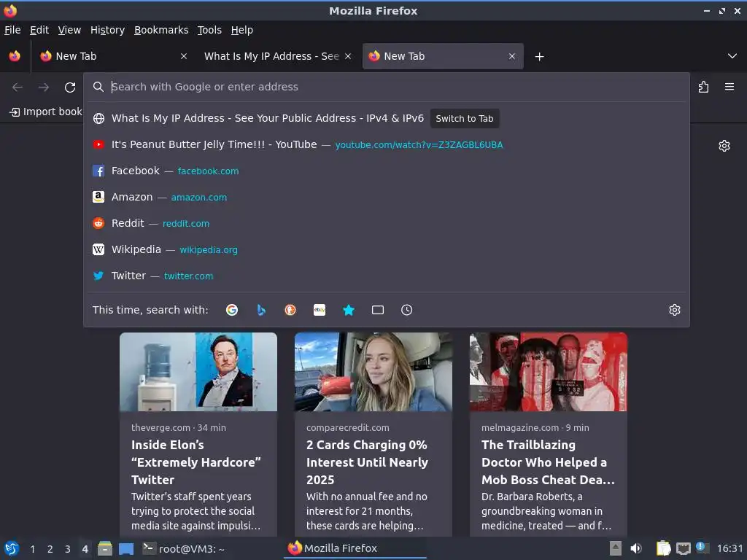Screen dimensions: 747x560
Task: Click the amazon.com suggestion link
Action: [x=199, y=197]
